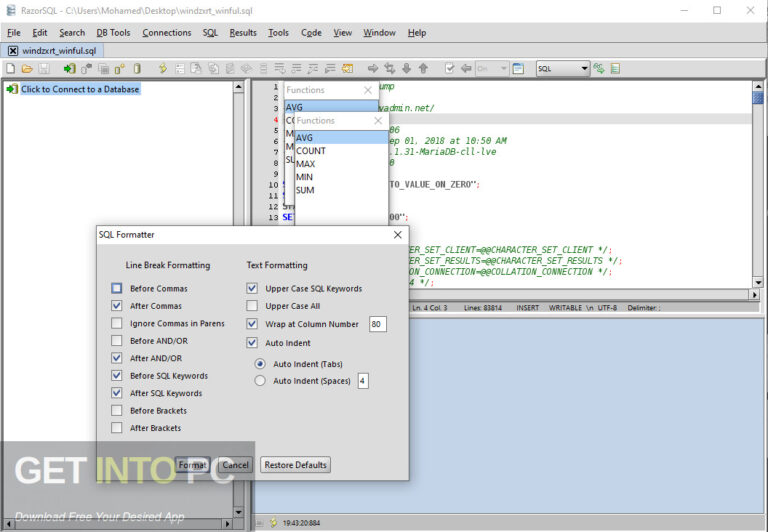Click the checkmark commit toolbar icon
Screen dimensions: 768x532
tap(449, 69)
